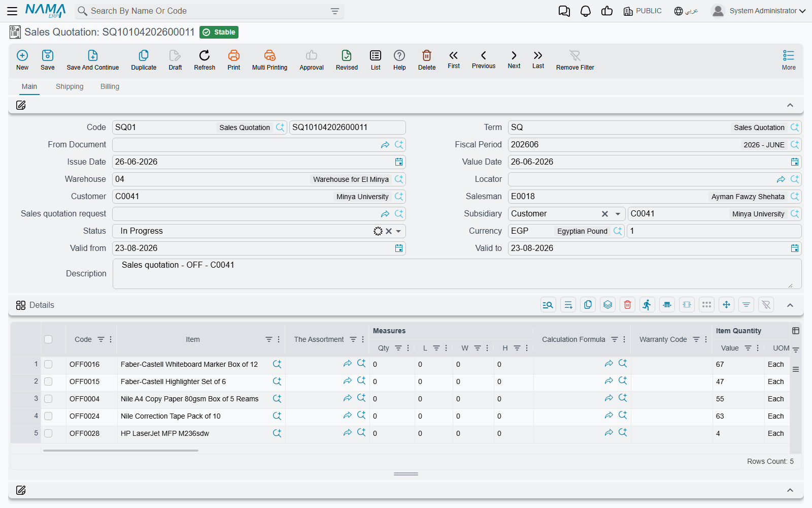Open Customer field lookup search

tap(399, 197)
